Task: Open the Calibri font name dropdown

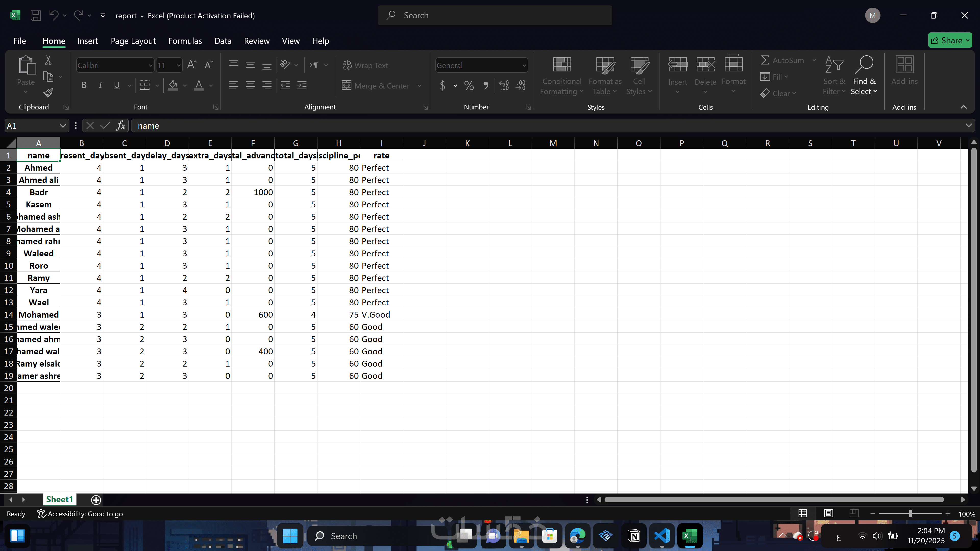Action: (x=150, y=65)
